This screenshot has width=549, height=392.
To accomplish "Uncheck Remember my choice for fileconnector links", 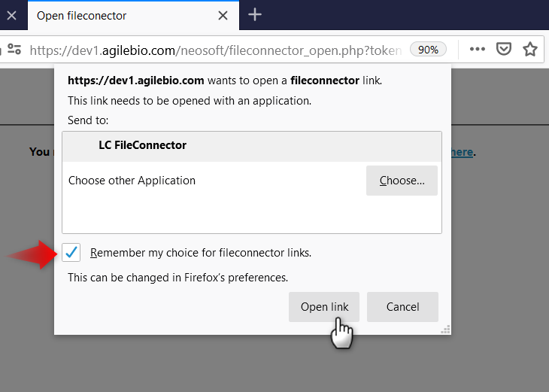I will [71, 252].
